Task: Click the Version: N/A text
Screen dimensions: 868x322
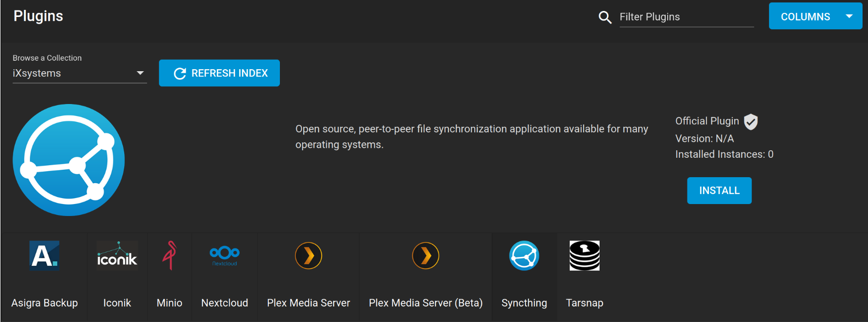Action: [x=704, y=138]
